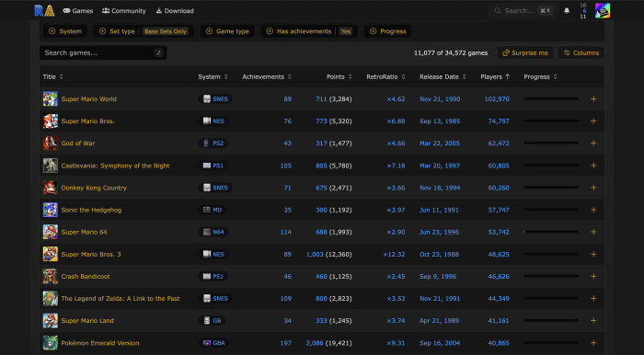Click the Mar 22, 2005 release date
The height and width of the screenshot is (355, 644).
point(440,143)
